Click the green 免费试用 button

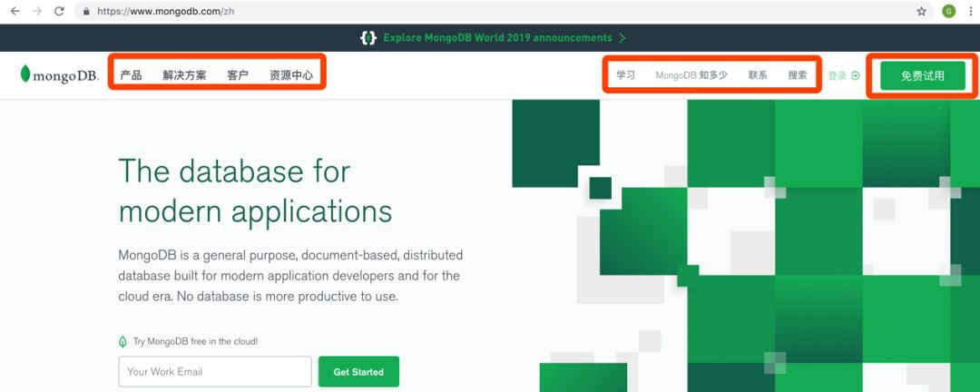(923, 76)
